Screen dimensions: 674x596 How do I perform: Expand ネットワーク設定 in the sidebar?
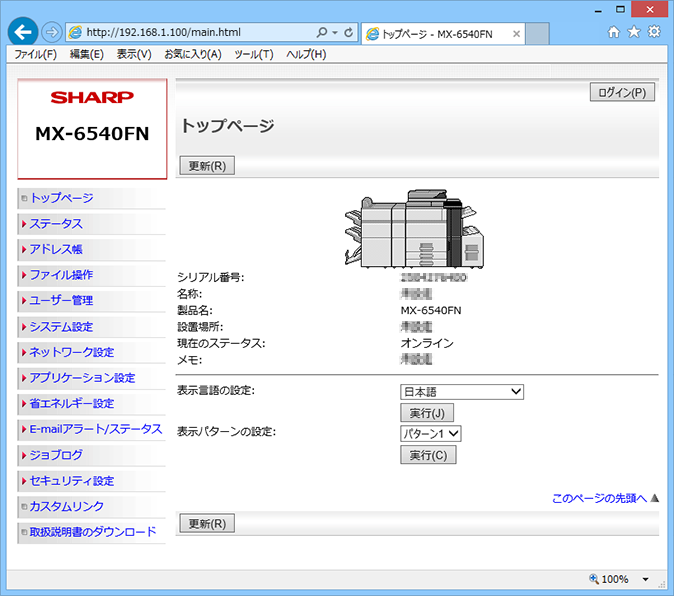(x=71, y=352)
